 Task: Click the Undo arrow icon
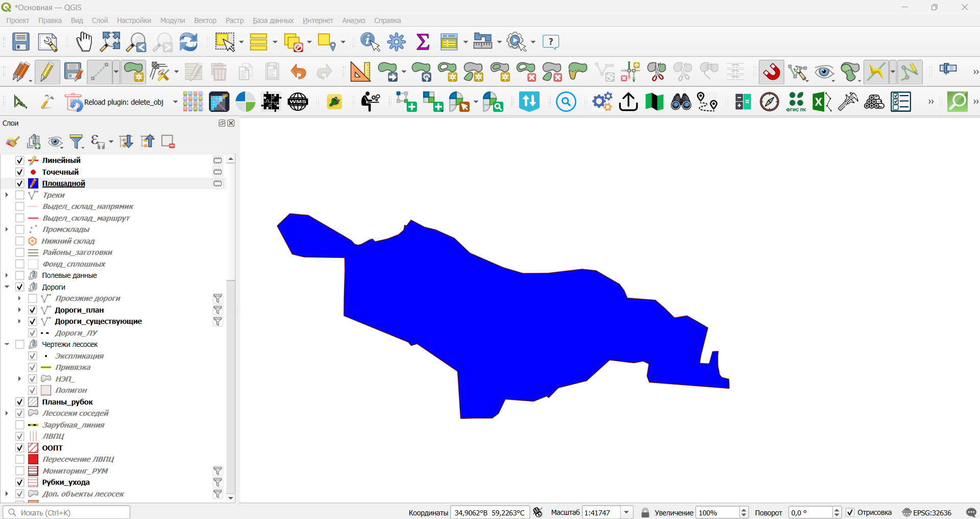pyautogui.click(x=298, y=72)
